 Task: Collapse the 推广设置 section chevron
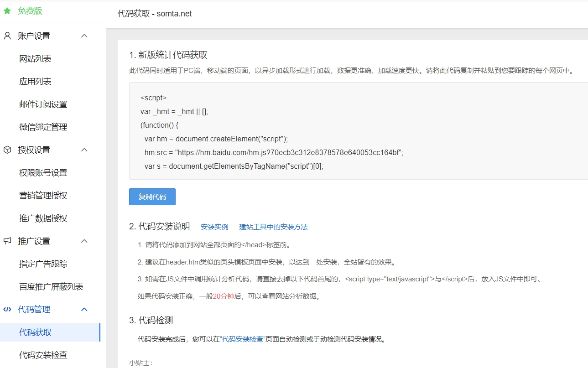84,241
